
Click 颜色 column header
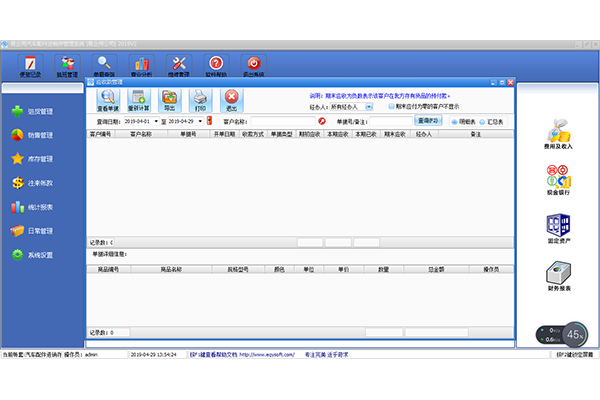click(279, 269)
